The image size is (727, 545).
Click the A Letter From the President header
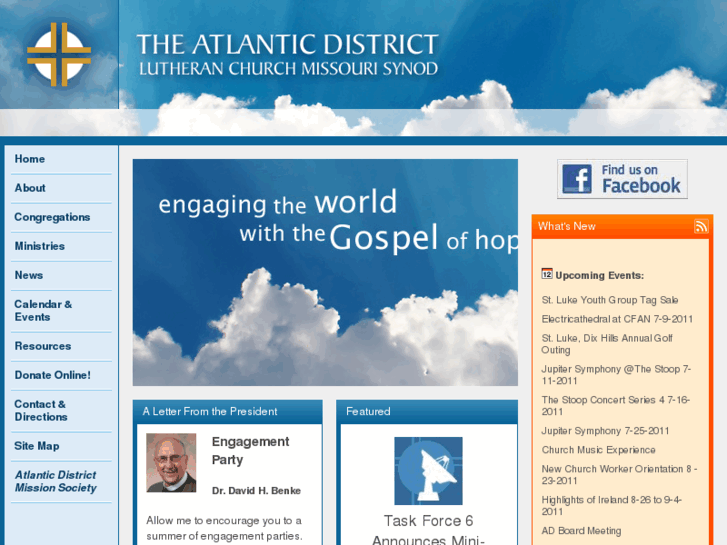(x=227, y=411)
